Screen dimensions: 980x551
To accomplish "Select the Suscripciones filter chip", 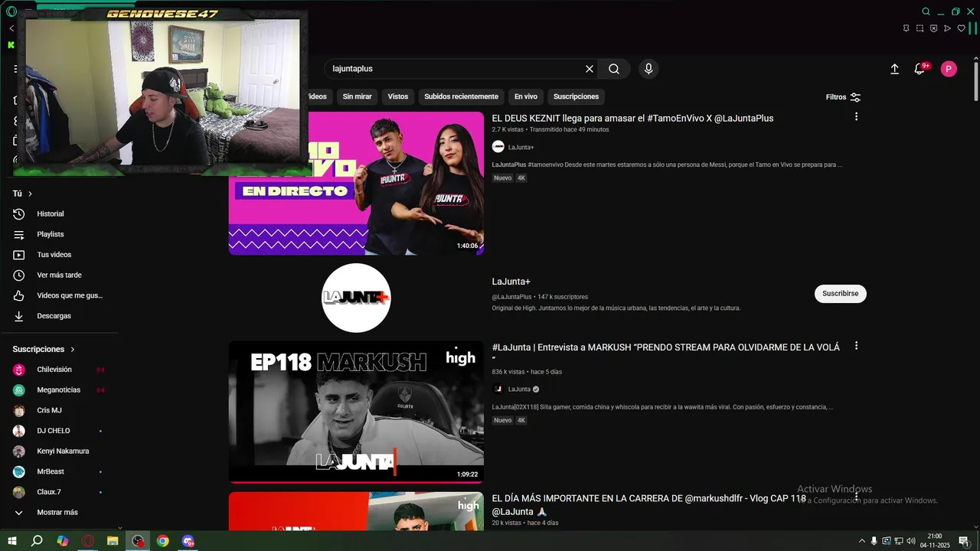I will 577,96.
